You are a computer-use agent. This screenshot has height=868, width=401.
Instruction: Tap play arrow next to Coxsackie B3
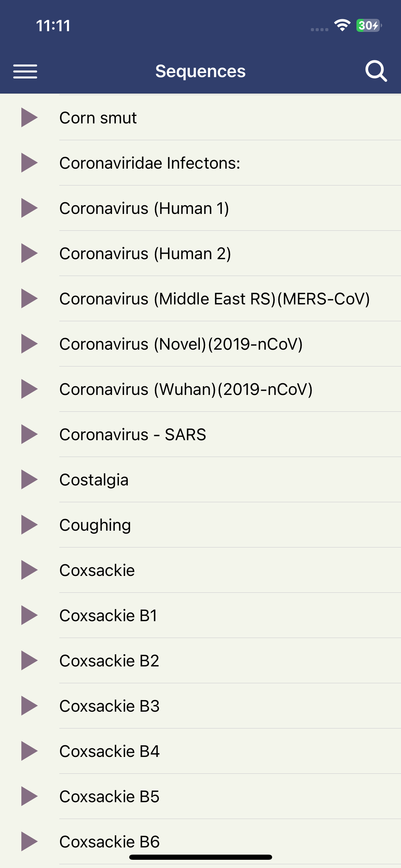tap(29, 706)
